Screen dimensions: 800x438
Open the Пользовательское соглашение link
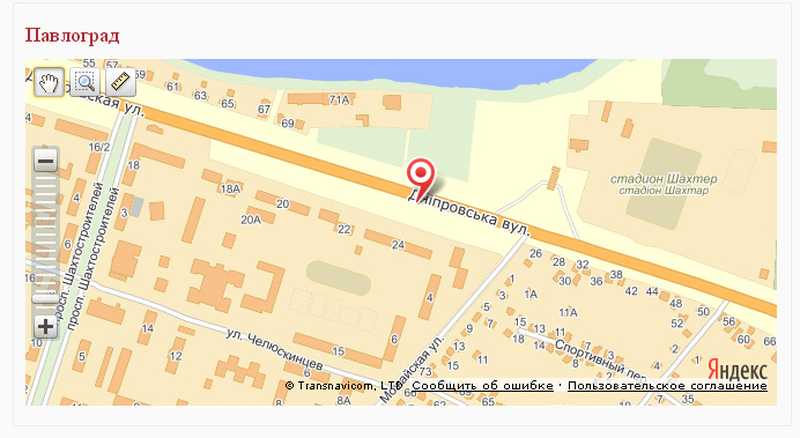coord(667,386)
